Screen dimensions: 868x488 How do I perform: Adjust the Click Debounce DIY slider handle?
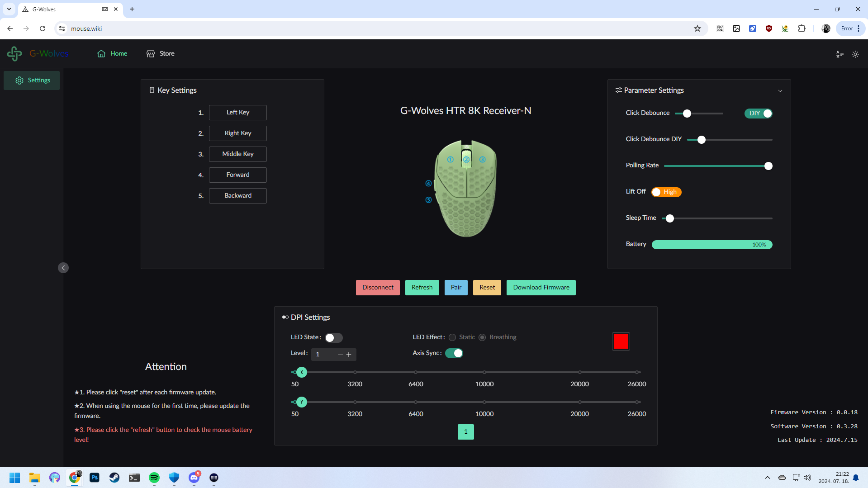coord(702,140)
